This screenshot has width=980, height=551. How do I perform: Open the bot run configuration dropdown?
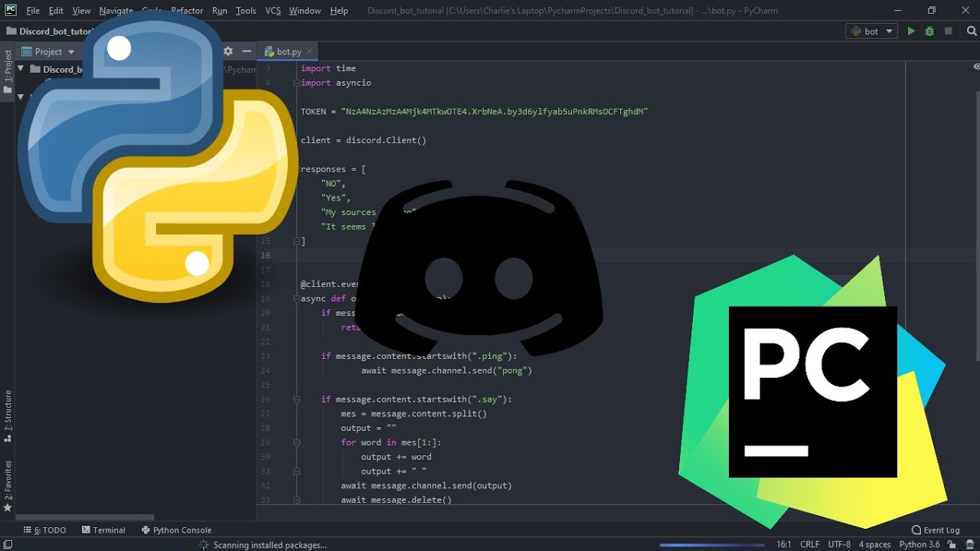[871, 31]
